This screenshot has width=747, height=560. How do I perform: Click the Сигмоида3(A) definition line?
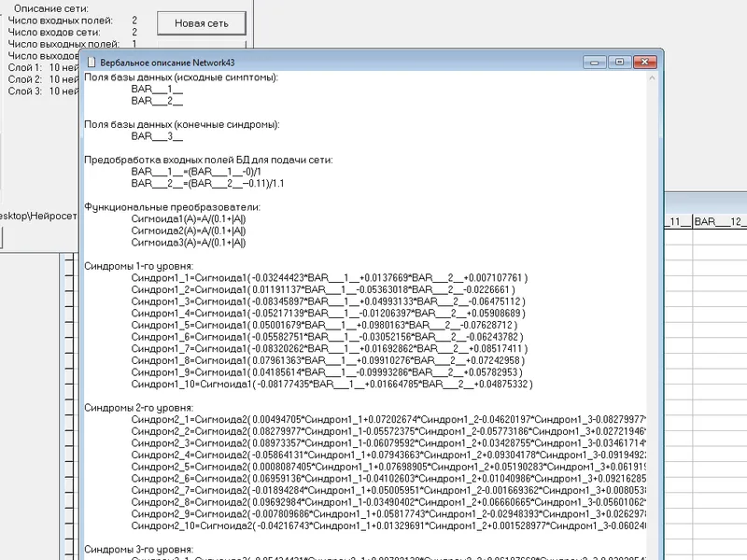point(189,243)
